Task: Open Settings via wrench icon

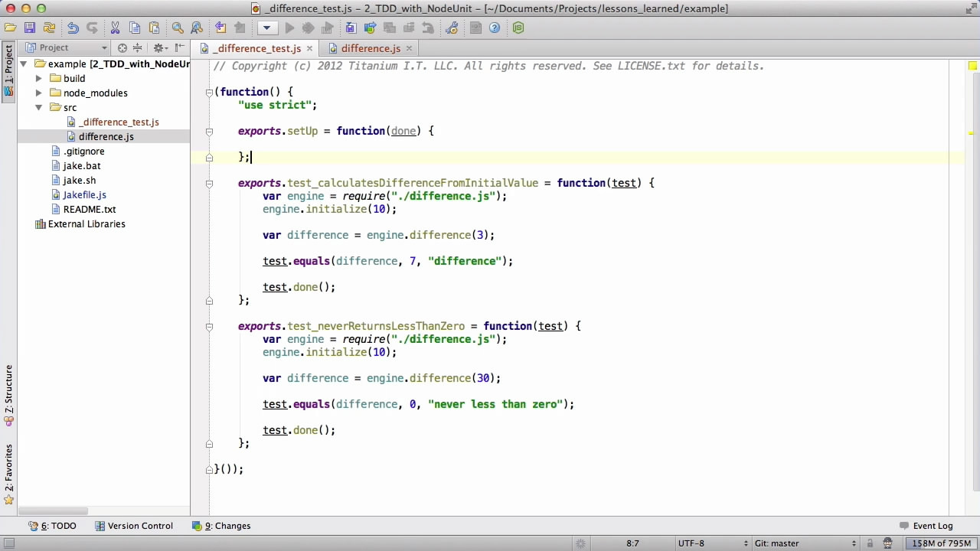Action: (452, 28)
